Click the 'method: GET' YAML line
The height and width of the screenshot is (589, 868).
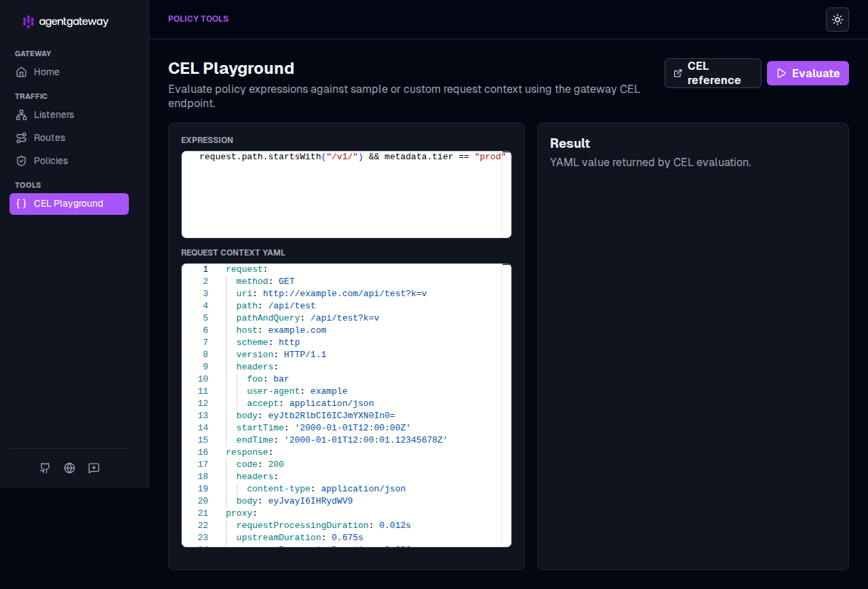tap(265, 281)
